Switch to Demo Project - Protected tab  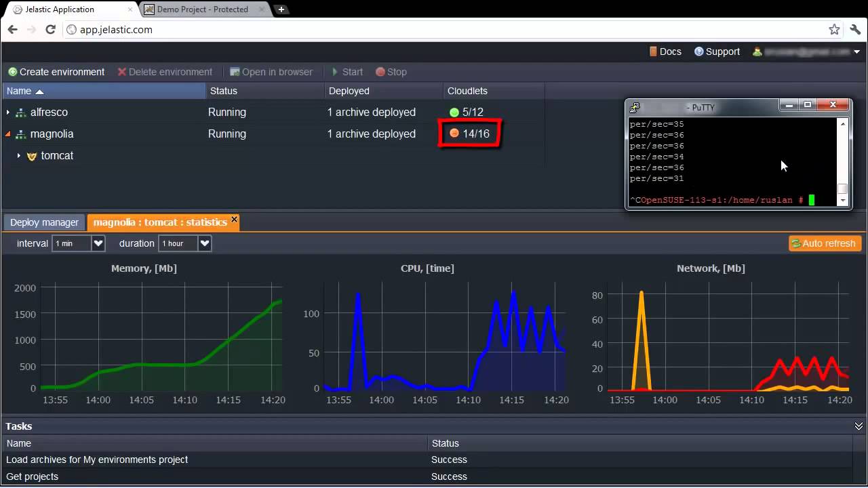202,9
